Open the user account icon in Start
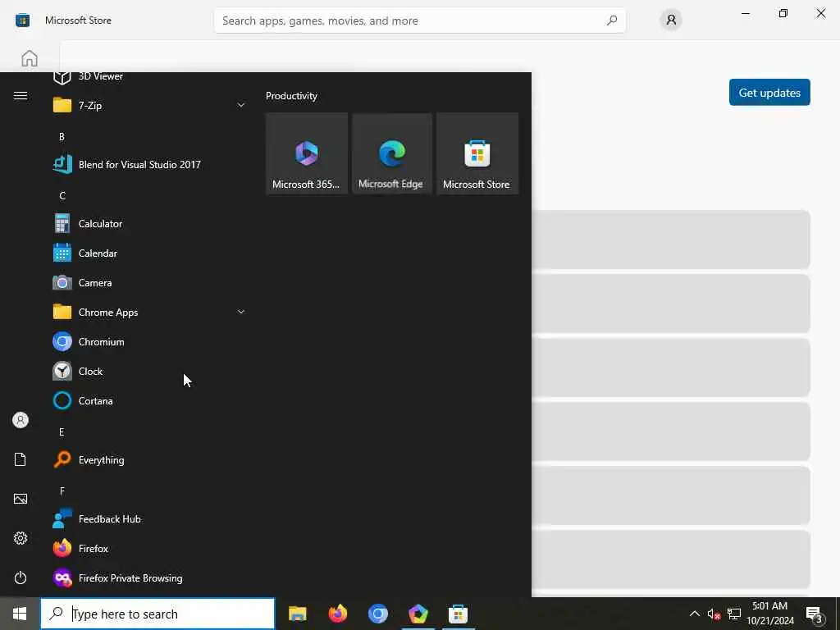Screen dimensions: 840x630 pyautogui.click(x=21, y=420)
